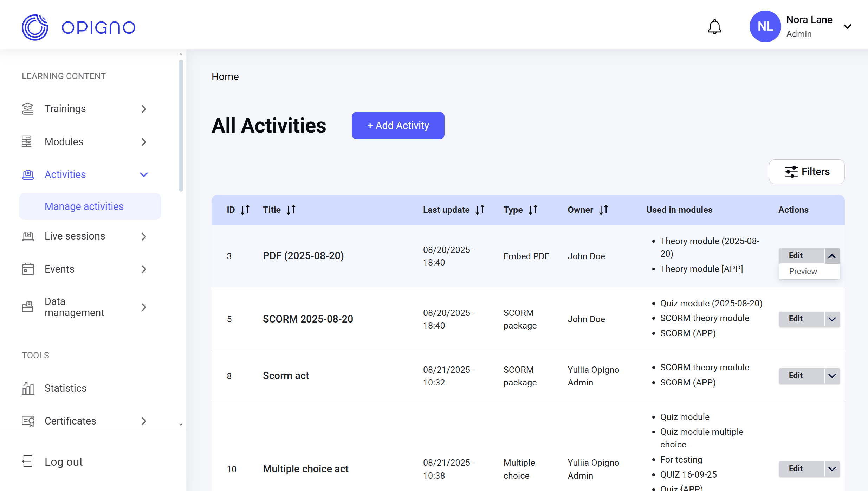The image size is (868, 491).
Task: Open the Nora Lane account dropdown
Action: click(847, 27)
